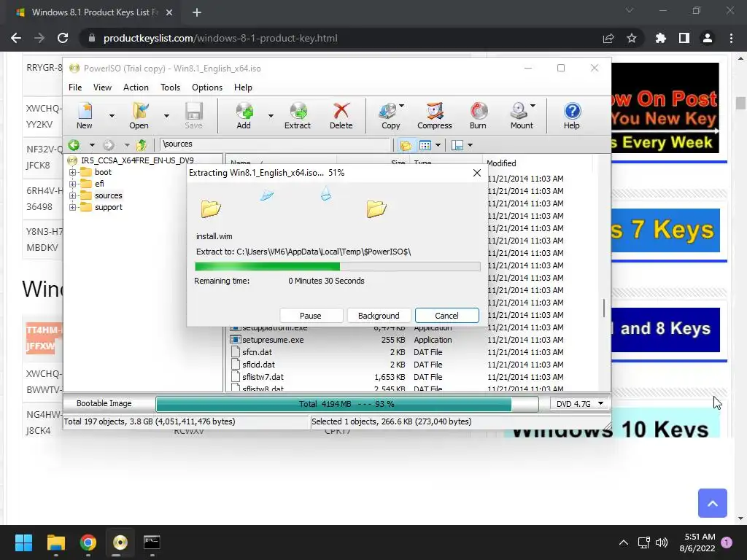Click the Burn disc toolbar icon
This screenshot has height=560, width=747.
coord(479,115)
